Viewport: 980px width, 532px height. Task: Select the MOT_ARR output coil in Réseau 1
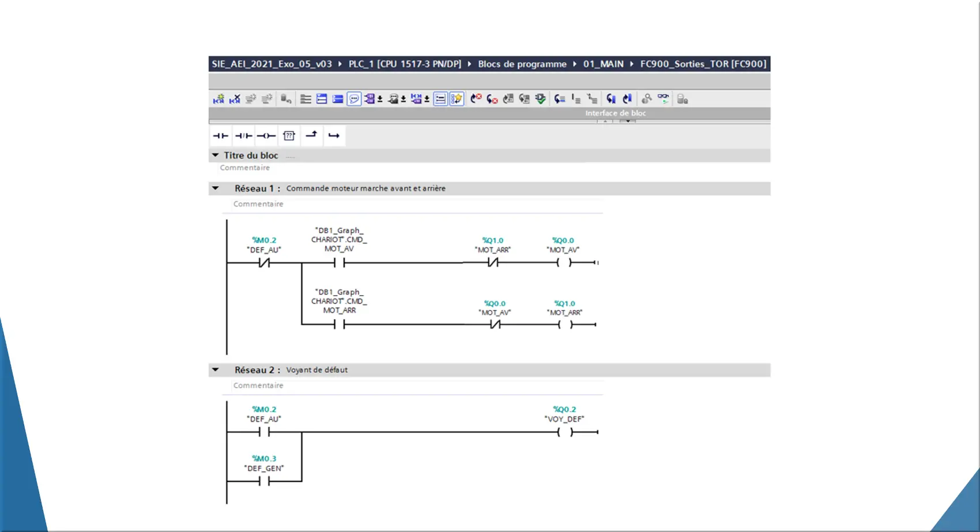coord(565,325)
